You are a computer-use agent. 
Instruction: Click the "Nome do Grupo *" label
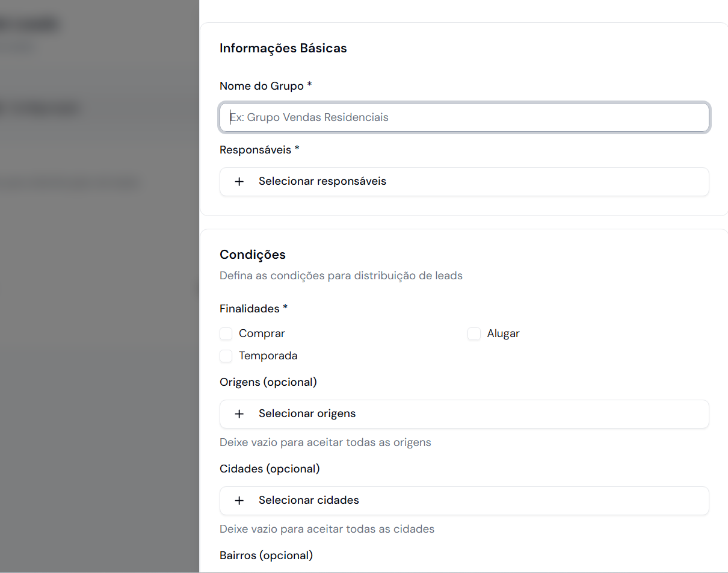point(265,86)
